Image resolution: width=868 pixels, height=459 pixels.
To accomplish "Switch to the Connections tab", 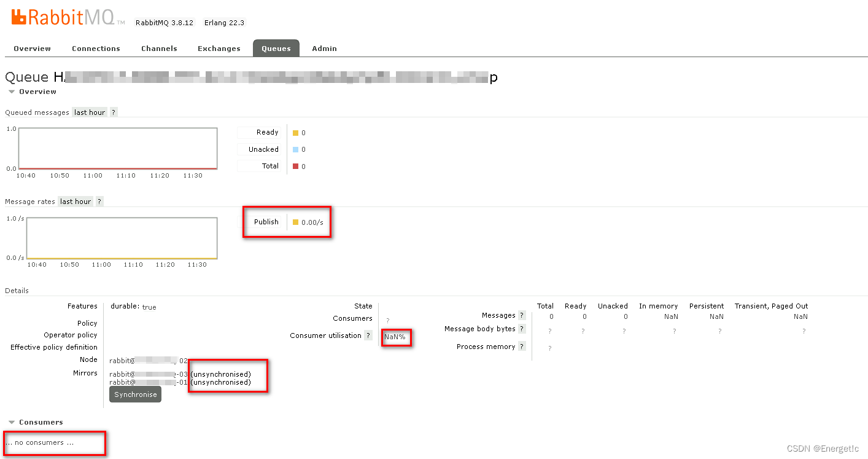I will click(x=96, y=49).
